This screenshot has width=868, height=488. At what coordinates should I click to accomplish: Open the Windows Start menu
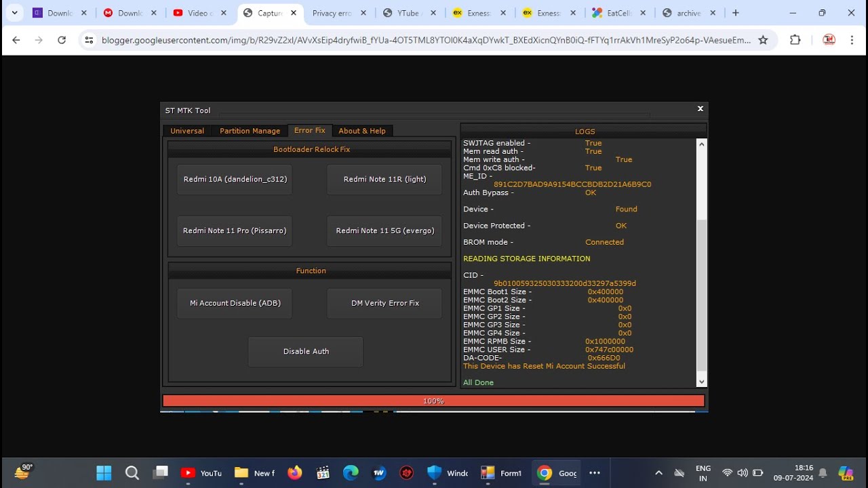coord(104,473)
